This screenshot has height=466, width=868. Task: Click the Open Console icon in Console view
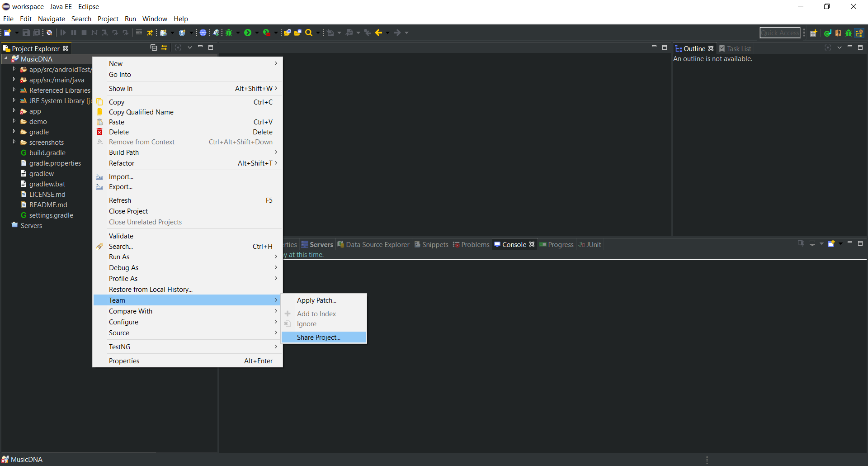pos(831,244)
